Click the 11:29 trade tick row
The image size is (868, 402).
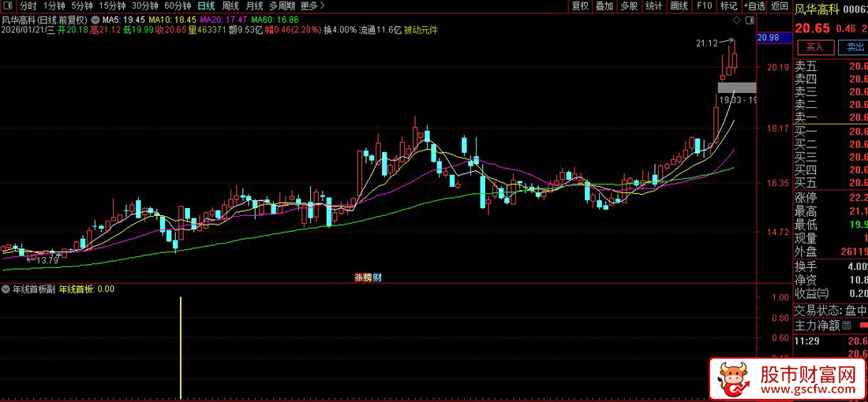tap(831, 342)
